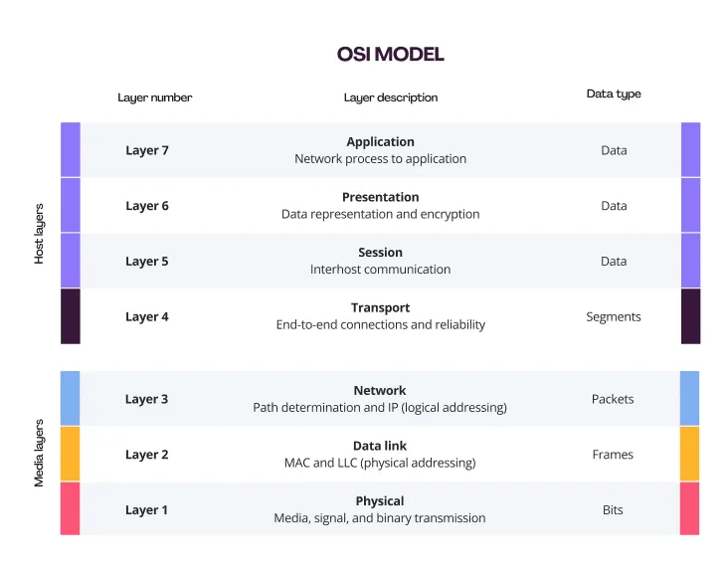Select the dark block next to Segments
Image resolution: width=728 pixels, height=577 pixels.
[690, 316]
